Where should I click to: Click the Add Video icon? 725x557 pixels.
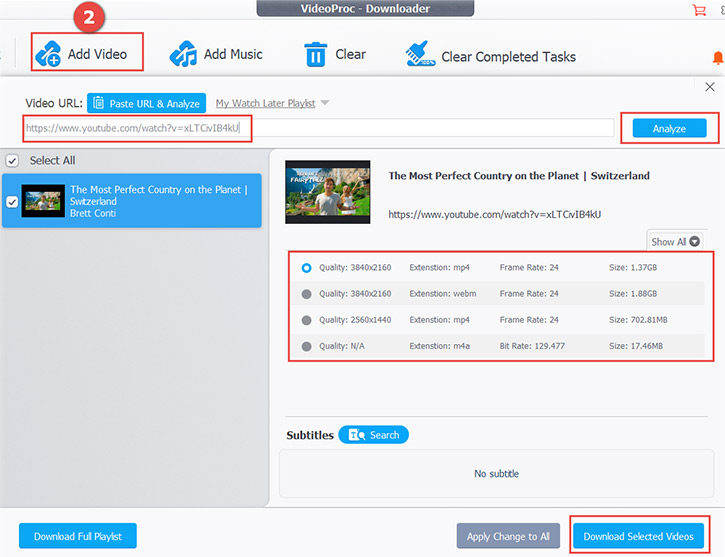[x=49, y=54]
